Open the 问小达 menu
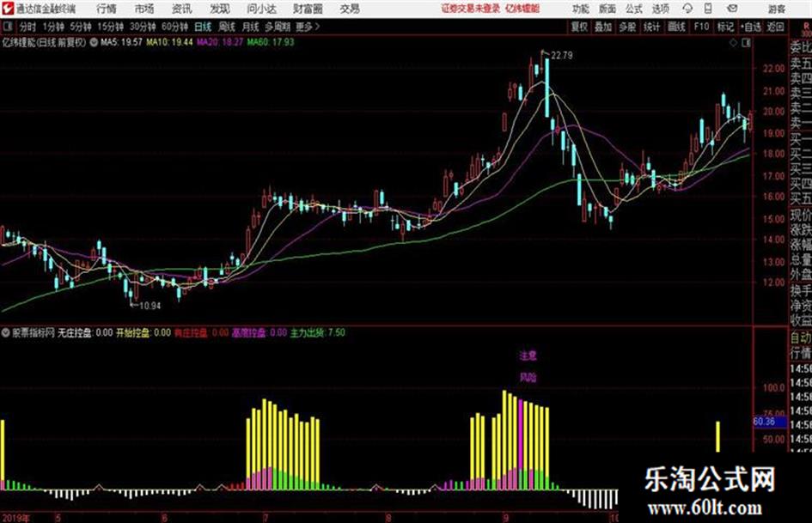The height and width of the screenshot is (523, 812). 261,9
